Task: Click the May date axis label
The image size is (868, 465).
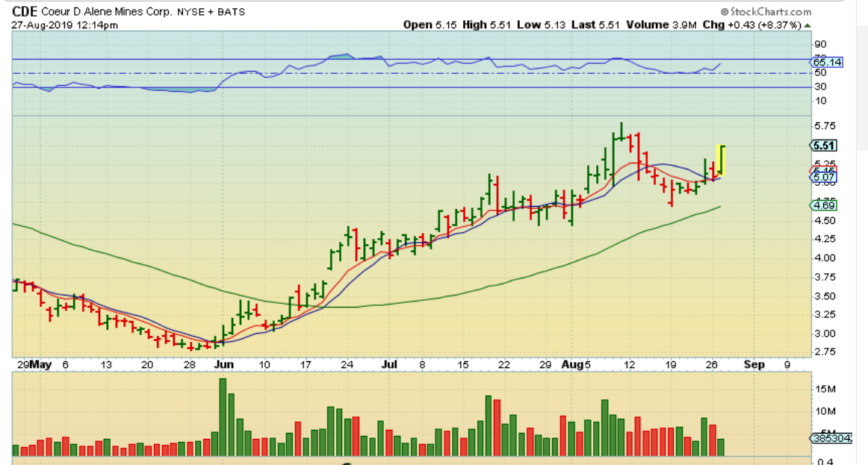Action: 41,365
